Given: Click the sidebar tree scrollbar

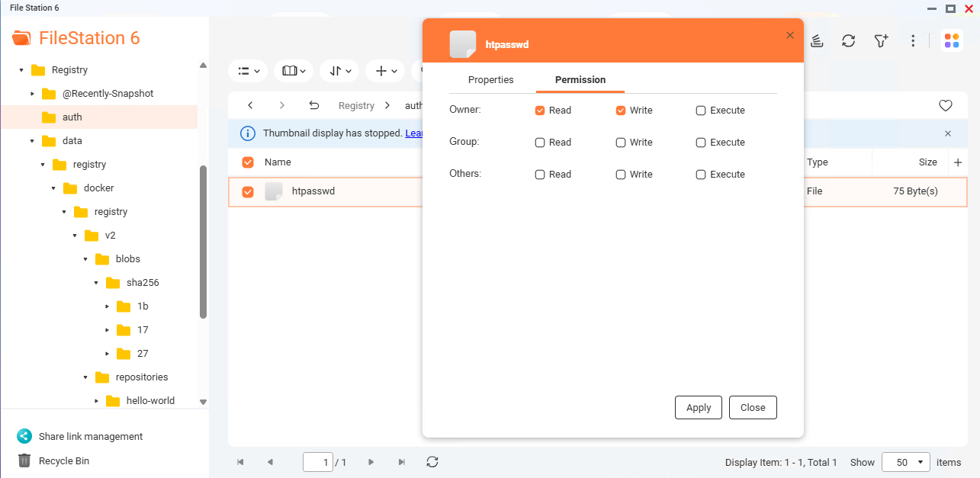Looking at the screenshot, I should (203, 242).
